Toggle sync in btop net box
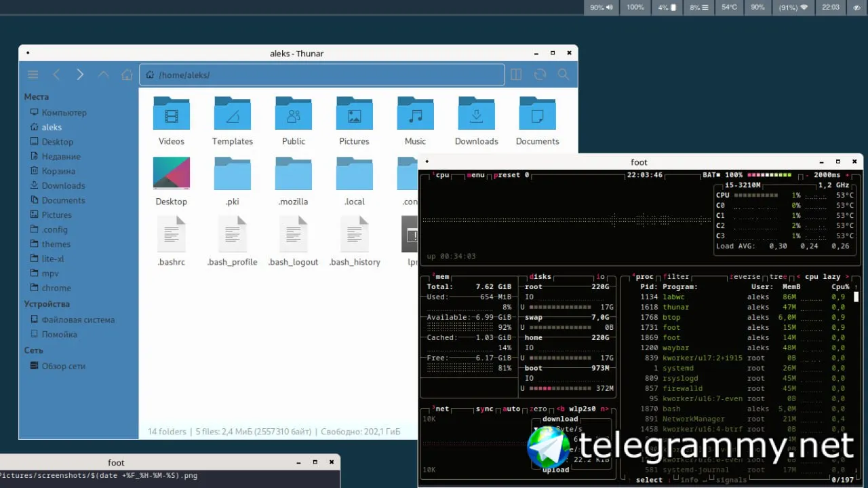The width and height of the screenshot is (868, 488). tap(485, 409)
